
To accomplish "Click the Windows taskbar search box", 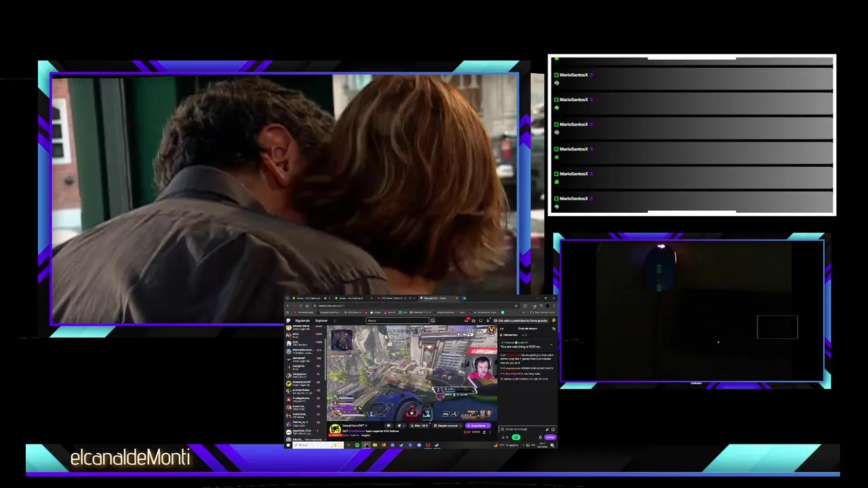I will [318, 445].
